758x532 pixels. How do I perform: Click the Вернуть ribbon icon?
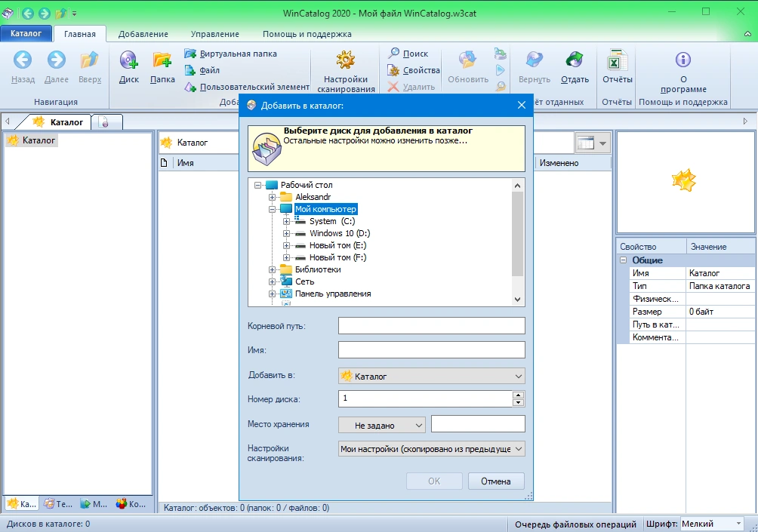point(535,60)
